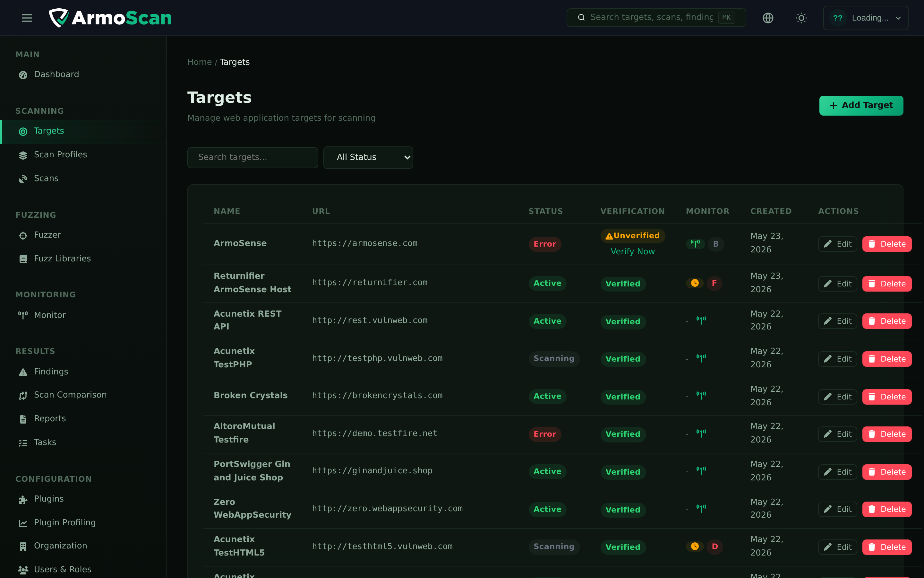Click Verify Now for ArmoSense
Image resolution: width=924 pixels, height=578 pixels.
[x=632, y=251]
